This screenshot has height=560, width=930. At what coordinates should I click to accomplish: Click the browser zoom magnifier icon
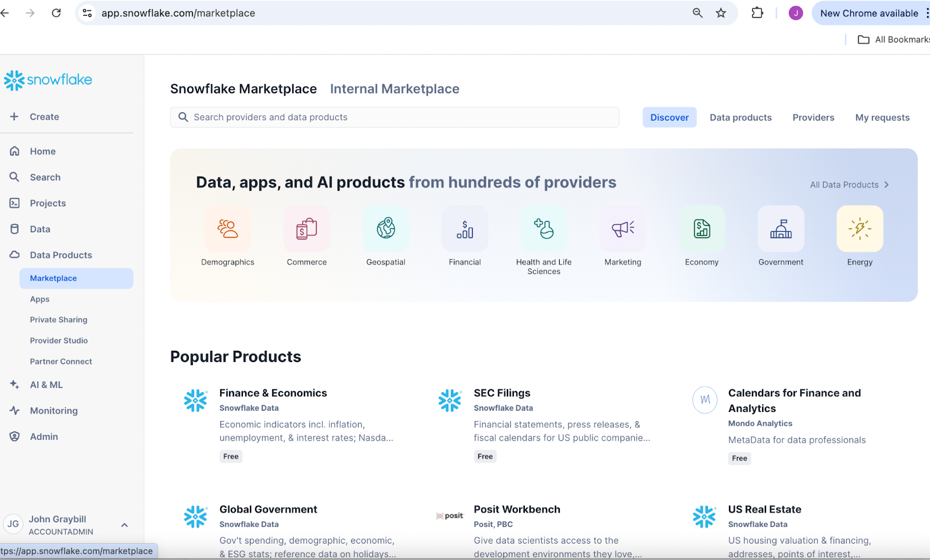[697, 13]
